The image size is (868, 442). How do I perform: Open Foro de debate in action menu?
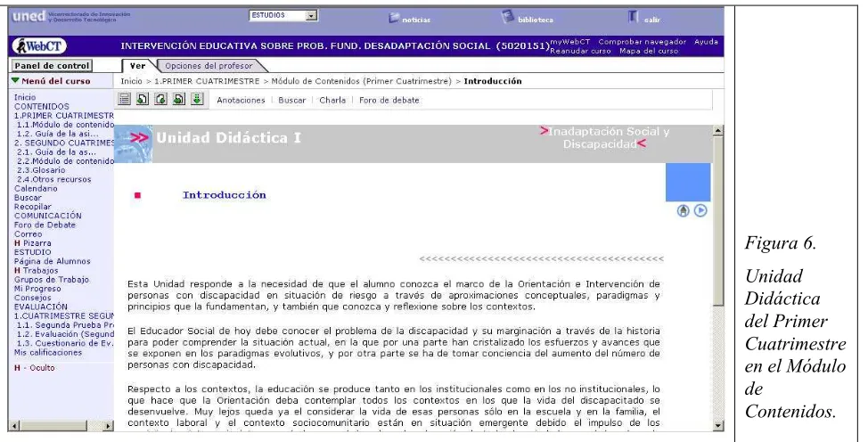(x=389, y=101)
